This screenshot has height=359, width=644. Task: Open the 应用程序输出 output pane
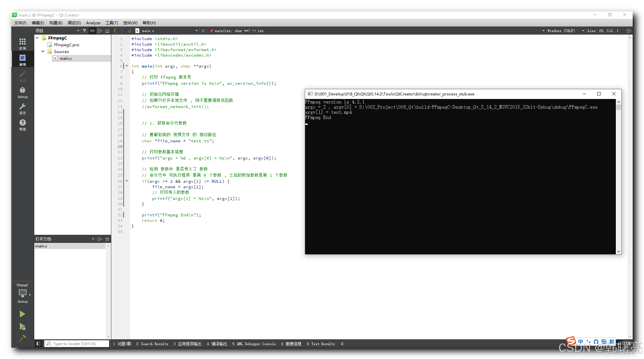[x=187, y=344]
